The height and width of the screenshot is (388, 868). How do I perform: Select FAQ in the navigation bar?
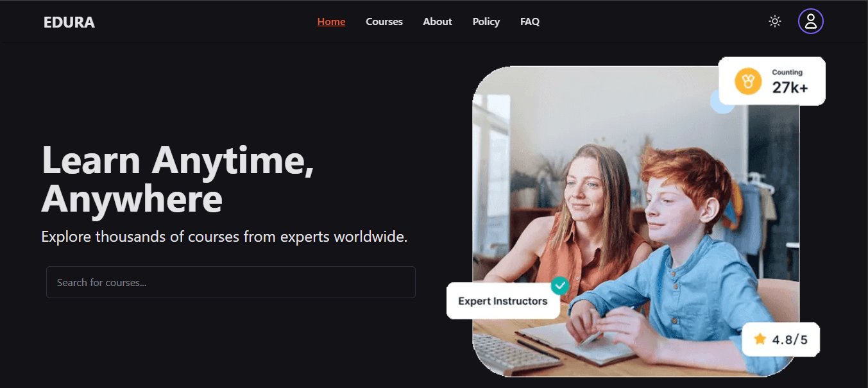[530, 22]
